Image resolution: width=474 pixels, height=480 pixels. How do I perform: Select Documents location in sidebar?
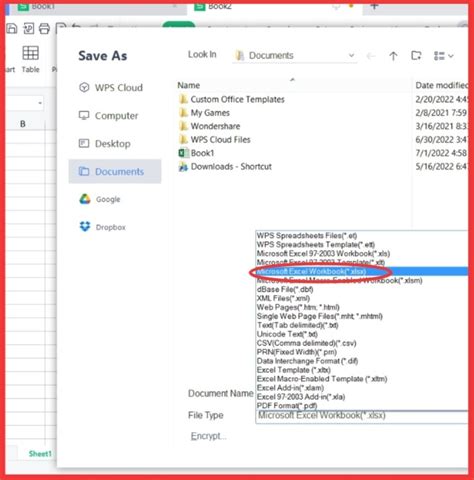click(115, 171)
